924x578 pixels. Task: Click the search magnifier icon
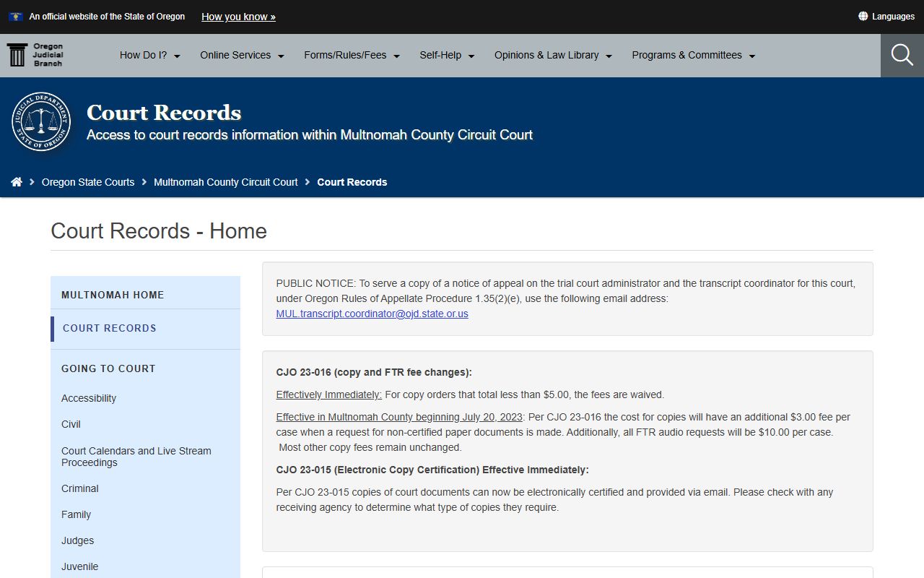pos(902,55)
